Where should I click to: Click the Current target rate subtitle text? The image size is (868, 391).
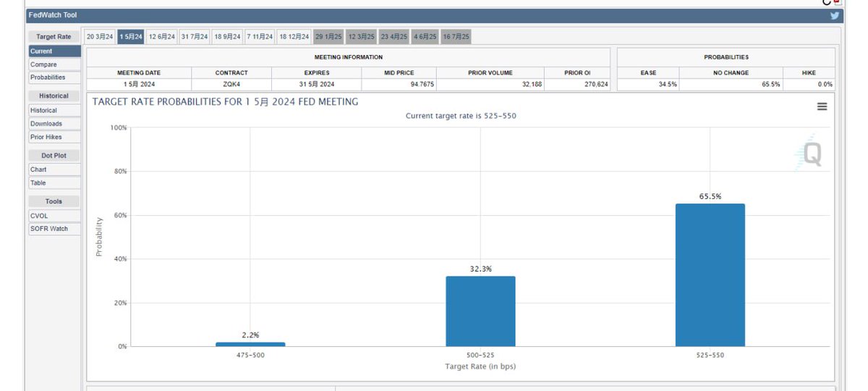pos(461,116)
